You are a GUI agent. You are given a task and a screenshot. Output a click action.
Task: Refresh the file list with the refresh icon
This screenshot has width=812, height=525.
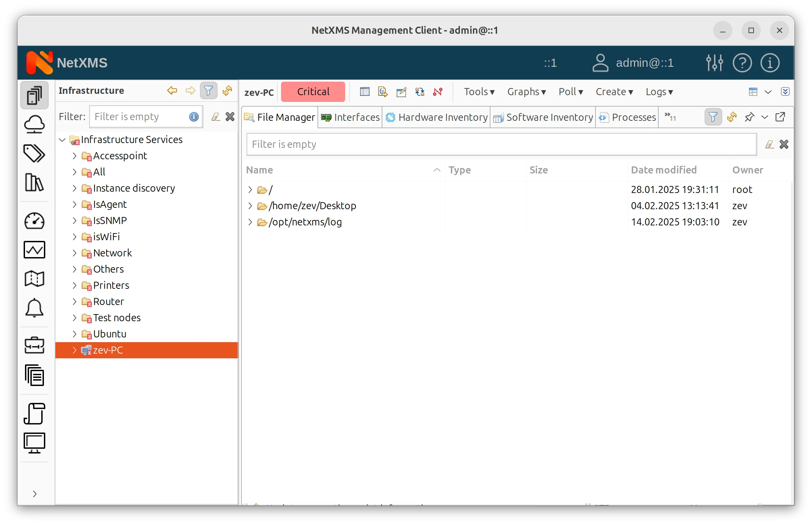tap(732, 117)
